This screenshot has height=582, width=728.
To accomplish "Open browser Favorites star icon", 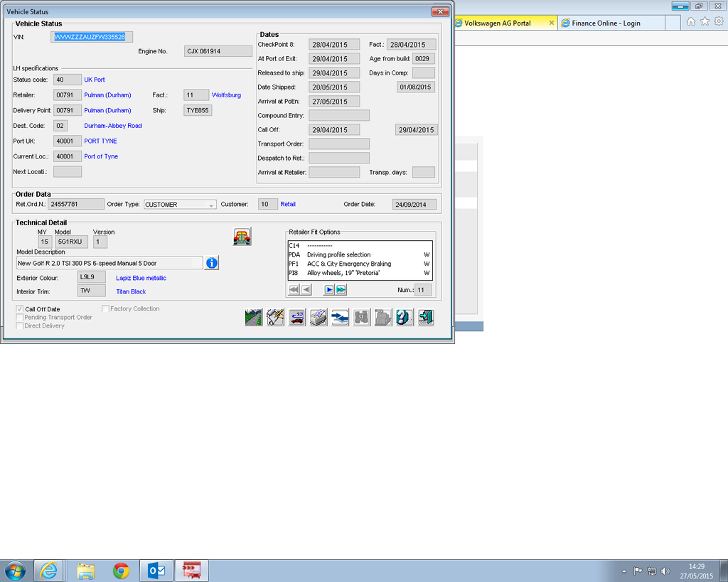I will coord(705,21).
